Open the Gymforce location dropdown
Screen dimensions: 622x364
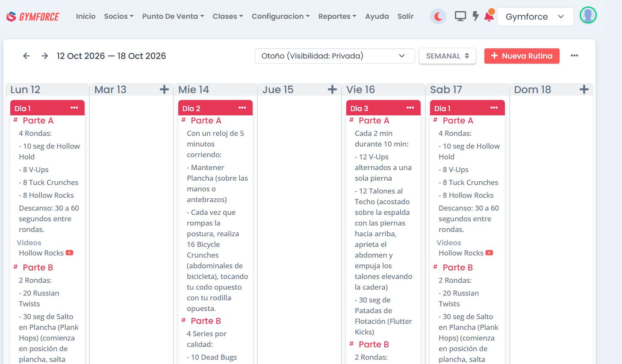(x=535, y=17)
